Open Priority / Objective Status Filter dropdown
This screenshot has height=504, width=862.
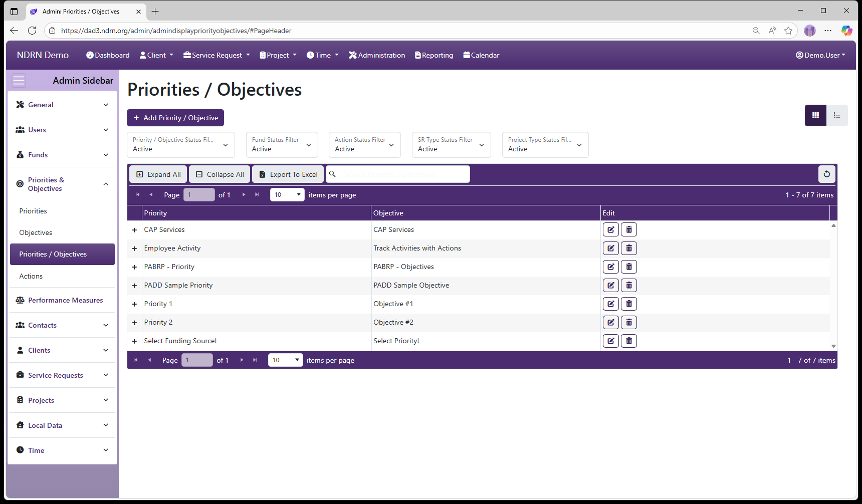(181, 145)
